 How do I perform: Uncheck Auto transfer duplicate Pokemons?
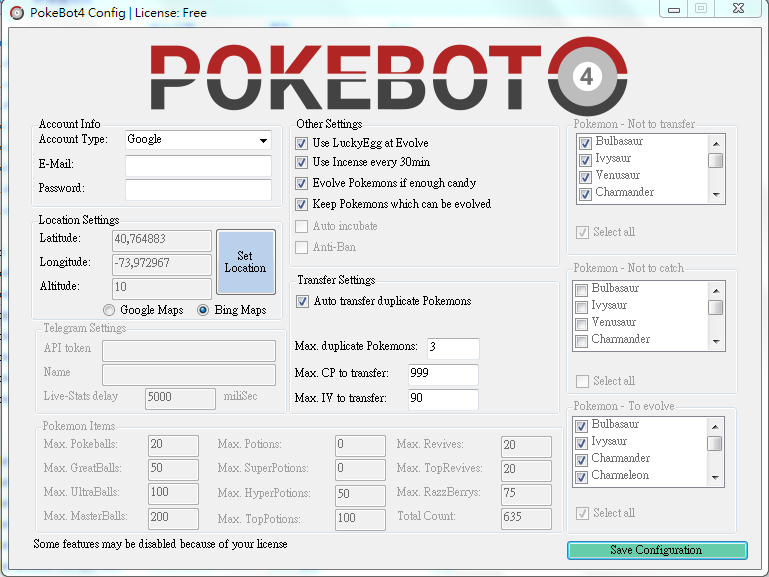(x=303, y=301)
